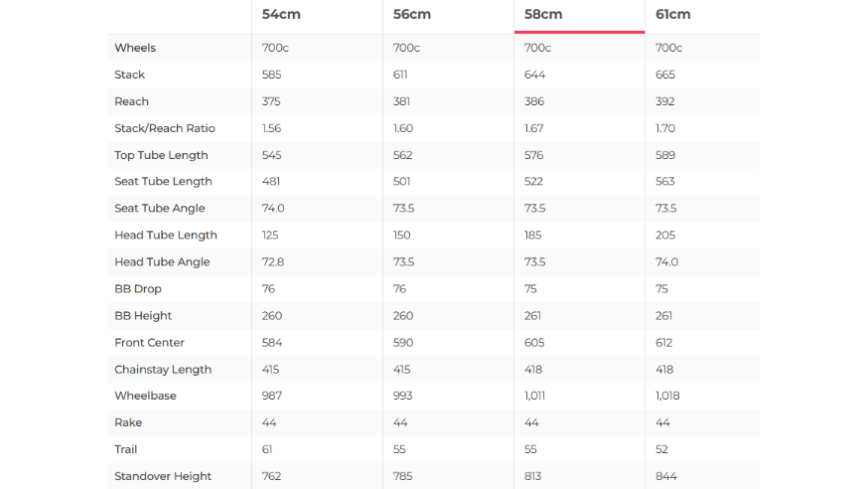This screenshot has height=489, width=868.
Task: Click the Standover Height row label
Action: (163, 477)
